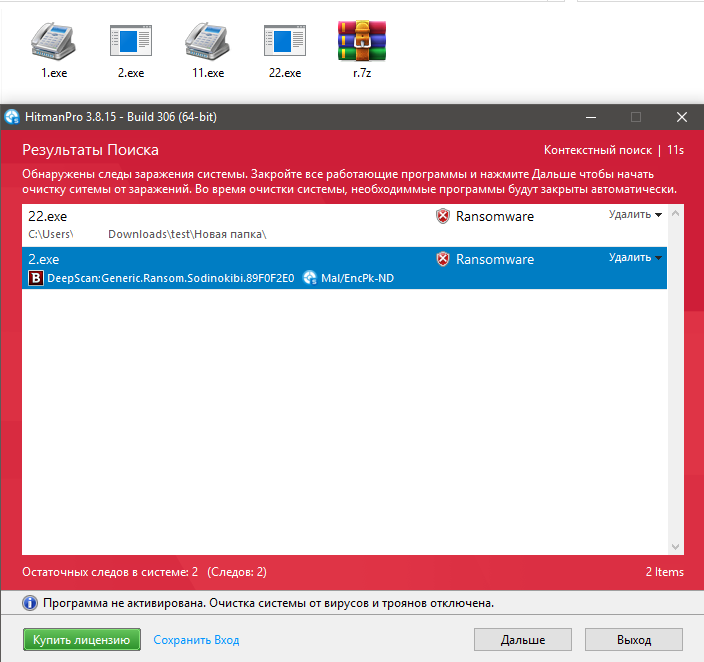Click the HitmanPro logo in title bar
Image resolution: width=704 pixels, height=662 pixels.
tap(12, 117)
